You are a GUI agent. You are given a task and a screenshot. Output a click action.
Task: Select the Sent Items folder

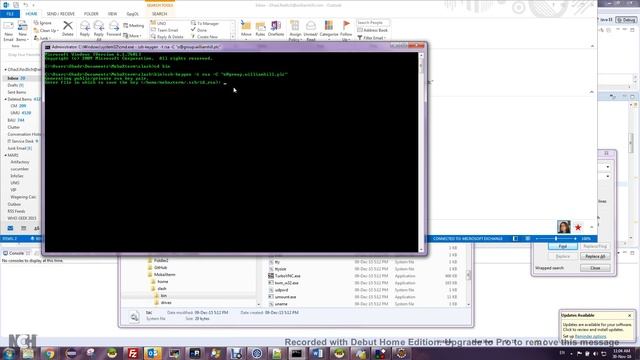pyautogui.click(x=17, y=92)
